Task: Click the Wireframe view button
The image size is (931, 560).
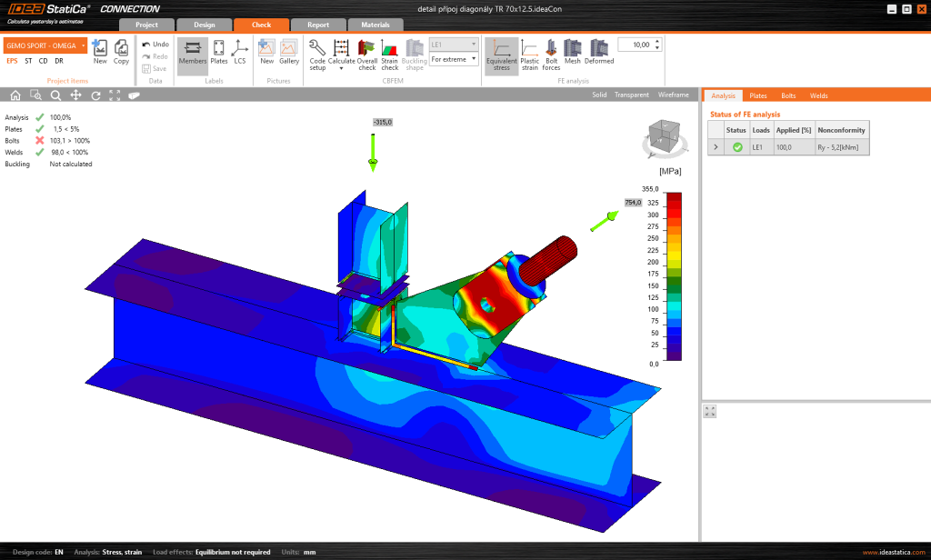Action: 674,95
